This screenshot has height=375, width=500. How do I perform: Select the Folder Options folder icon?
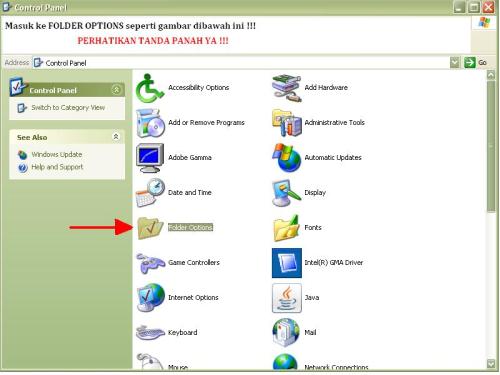(150, 228)
